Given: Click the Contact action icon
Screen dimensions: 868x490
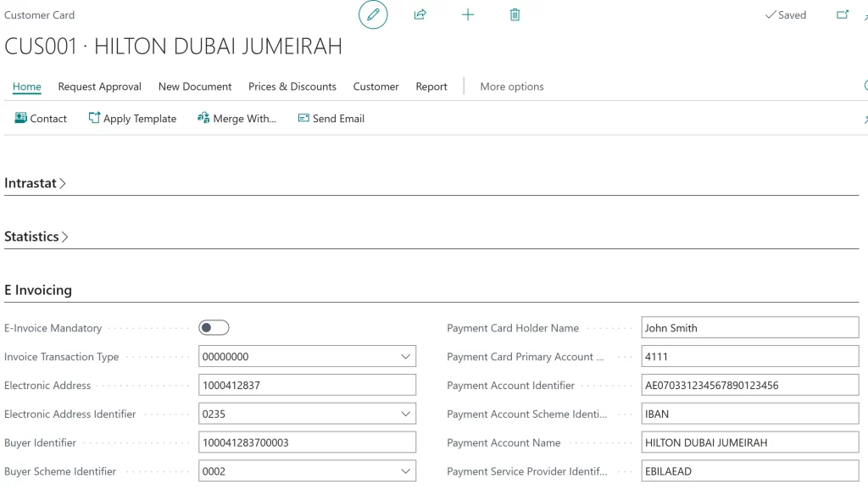Looking at the screenshot, I should [20, 118].
